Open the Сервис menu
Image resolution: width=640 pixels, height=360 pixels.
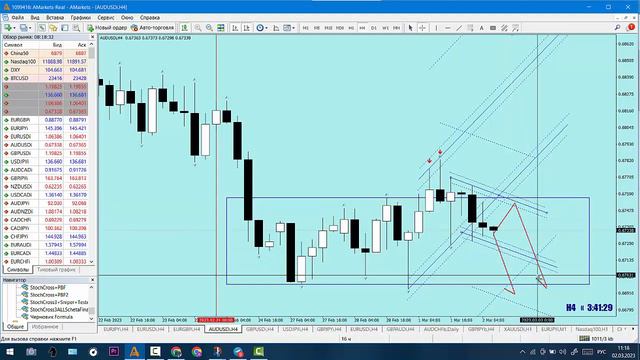click(x=106, y=18)
